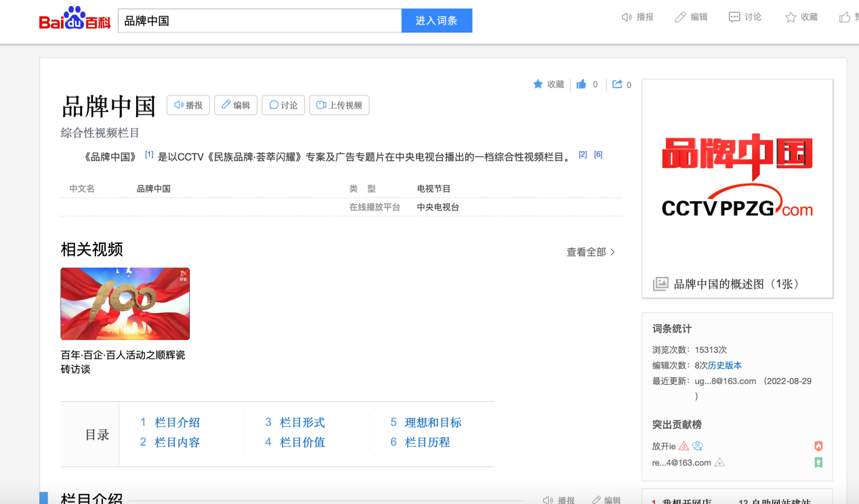Viewport: 859px width, 504px height.
Task: Click 编辑 in 栏目介绍 section header
Action: pos(606,500)
